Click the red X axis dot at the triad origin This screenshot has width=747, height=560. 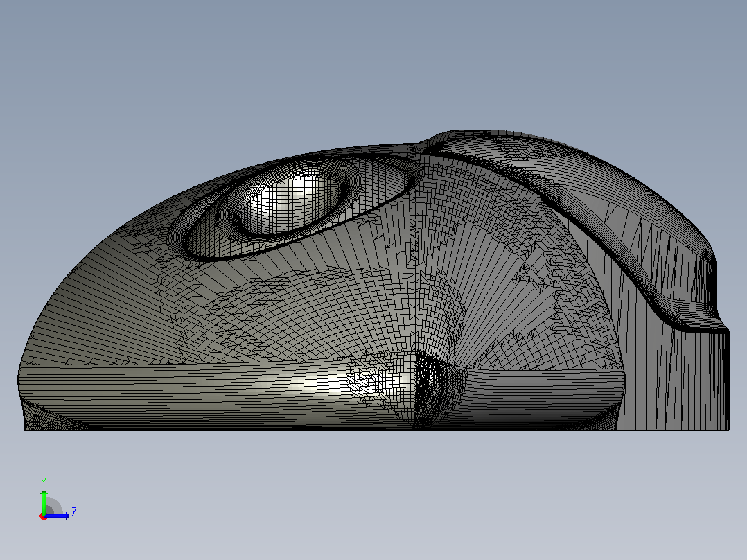pos(44,516)
